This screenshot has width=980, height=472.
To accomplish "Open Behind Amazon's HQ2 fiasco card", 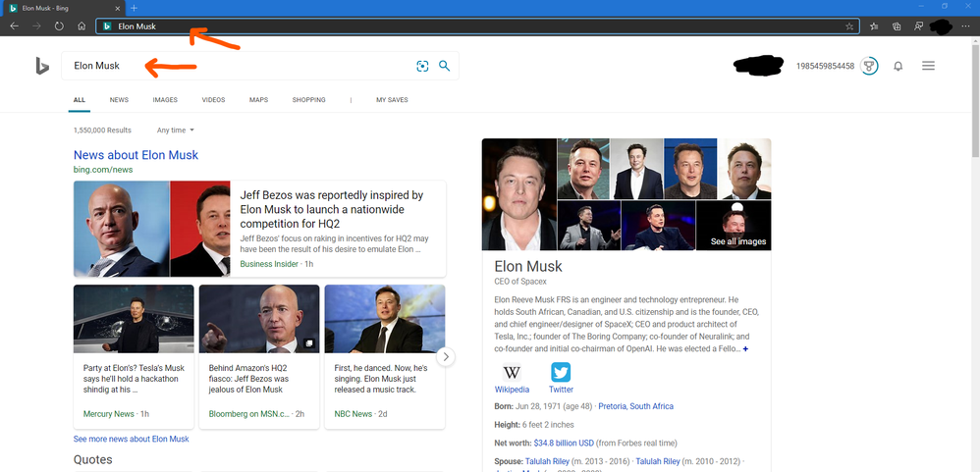I will click(259, 356).
